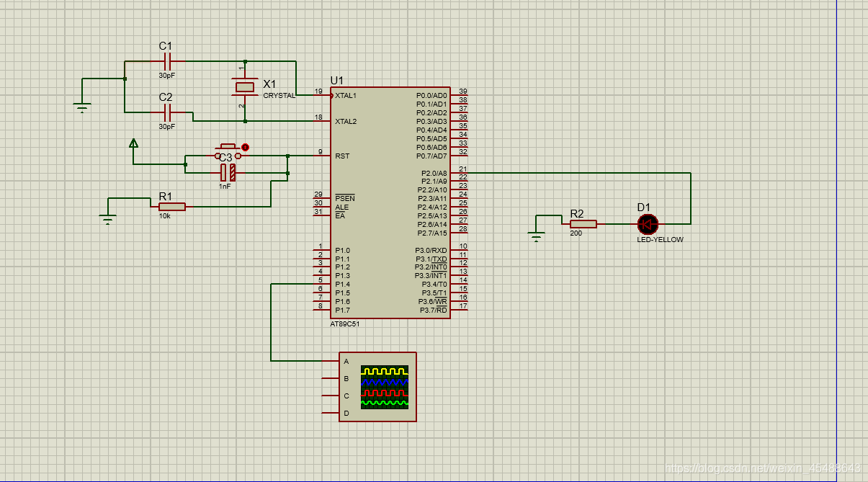Click the P2.7/A15 pin label
The width and height of the screenshot is (868, 482).
[432, 233]
